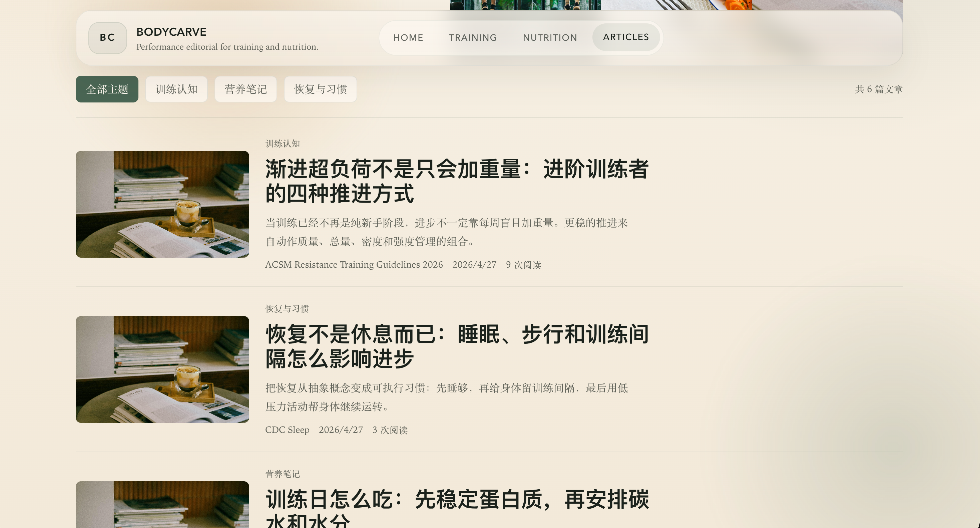The image size is (980, 528).
Task: Click 训练认知 label above first article
Action: point(283,144)
